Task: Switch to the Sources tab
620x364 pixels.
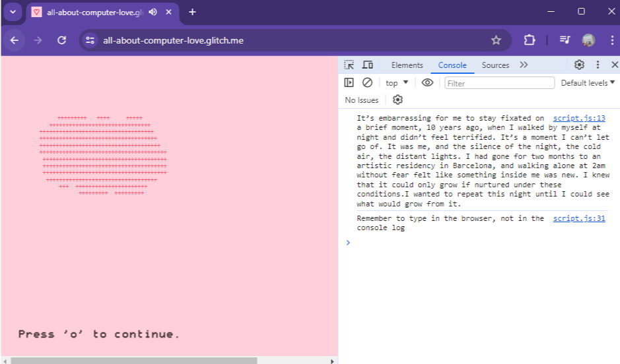Action: [495, 65]
